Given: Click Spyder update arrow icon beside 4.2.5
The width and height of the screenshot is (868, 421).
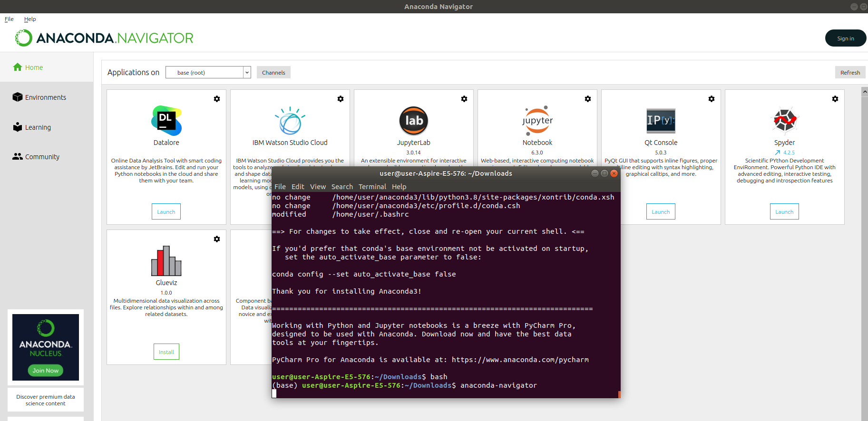Looking at the screenshot, I should click(x=778, y=153).
